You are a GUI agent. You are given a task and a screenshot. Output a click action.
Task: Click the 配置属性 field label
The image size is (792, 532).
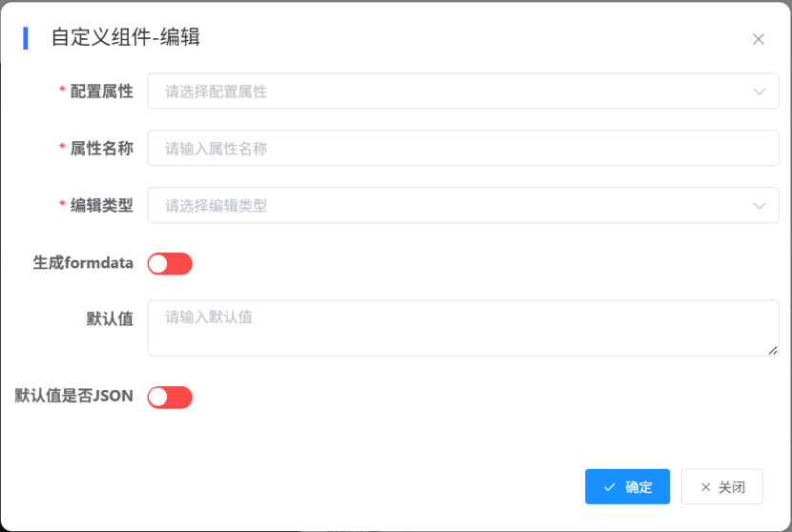[101, 92]
